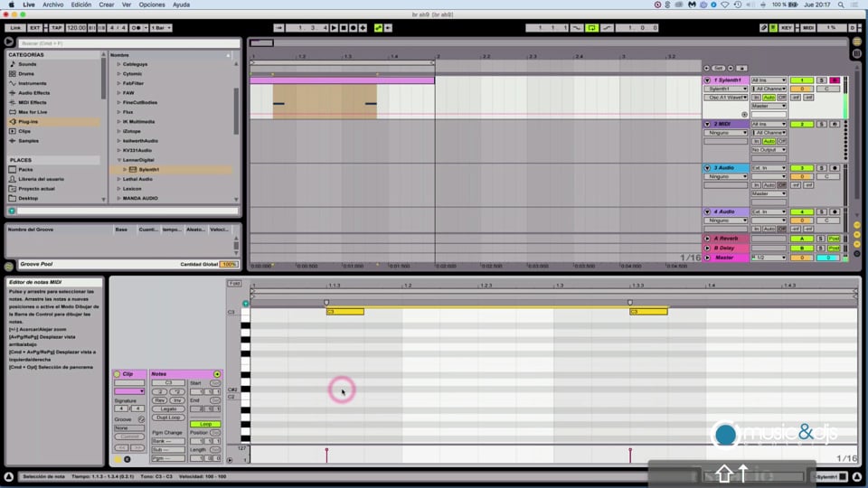Image resolution: width=868 pixels, height=488 pixels.
Task: Open the clip color dropdown
Action: click(129, 391)
